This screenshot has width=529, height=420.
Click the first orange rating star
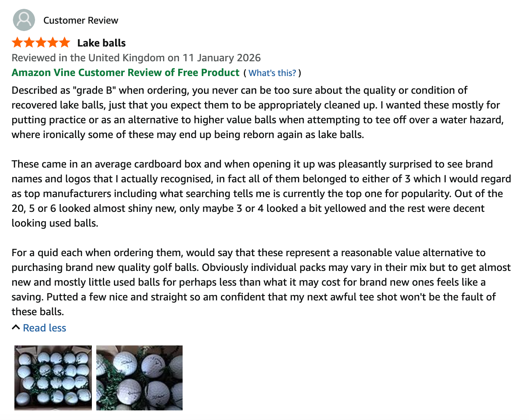(x=17, y=43)
